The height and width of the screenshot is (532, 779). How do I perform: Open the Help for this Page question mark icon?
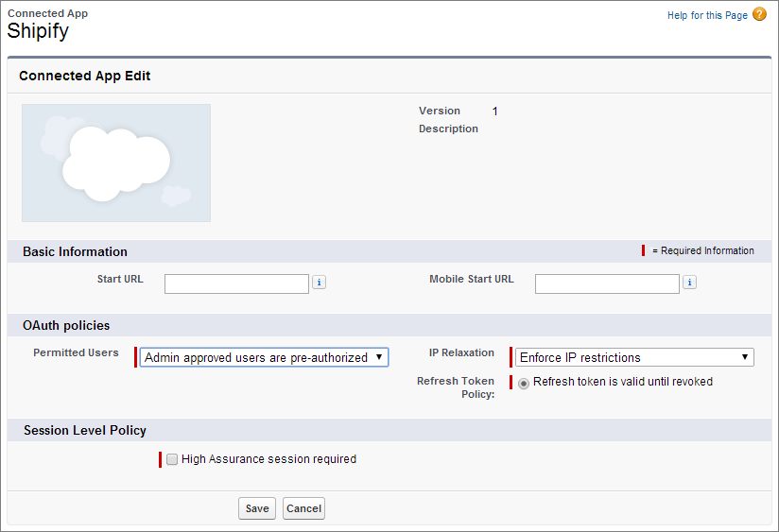point(759,14)
